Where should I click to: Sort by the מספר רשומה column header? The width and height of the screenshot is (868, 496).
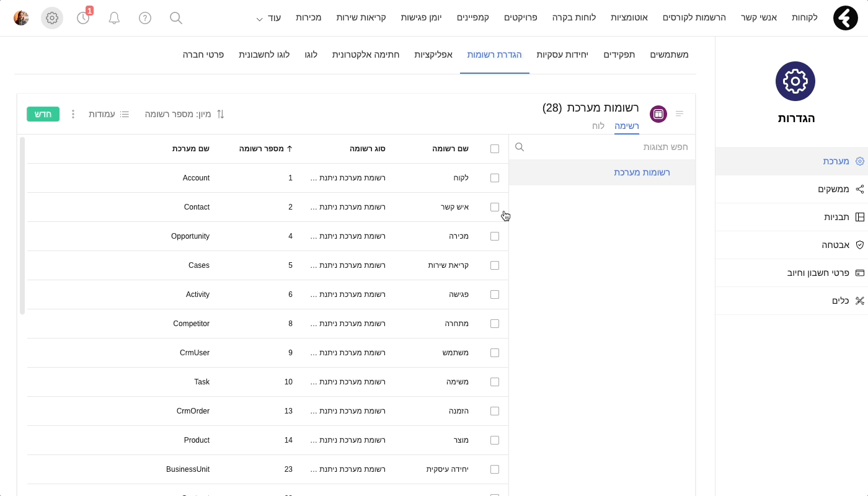point(266,149)
